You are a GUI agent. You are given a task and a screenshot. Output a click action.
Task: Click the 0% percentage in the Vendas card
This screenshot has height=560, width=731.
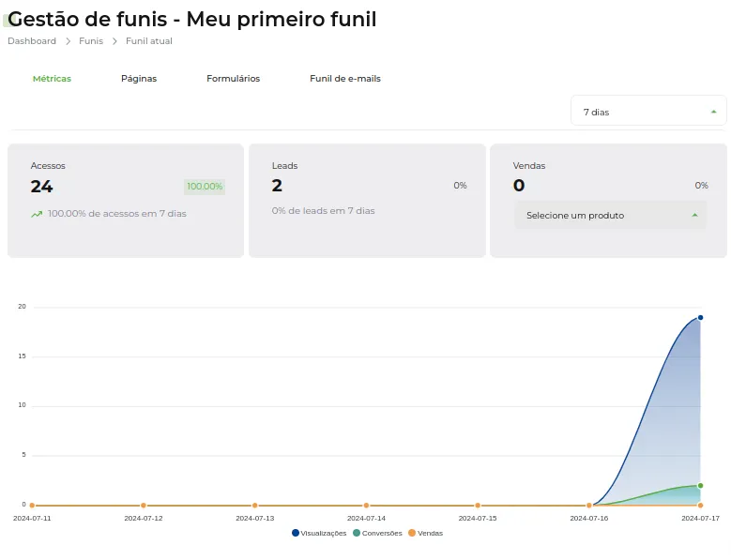701,186
